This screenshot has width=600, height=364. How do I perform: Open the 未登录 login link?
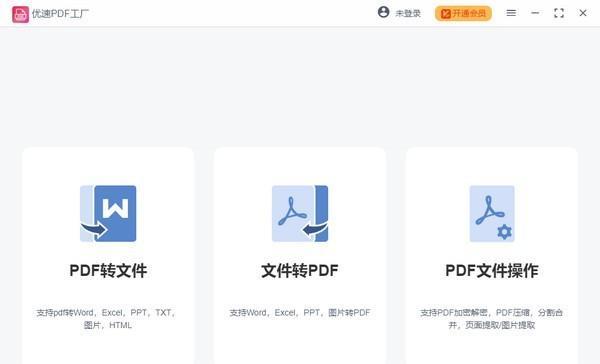coord(408,13)
